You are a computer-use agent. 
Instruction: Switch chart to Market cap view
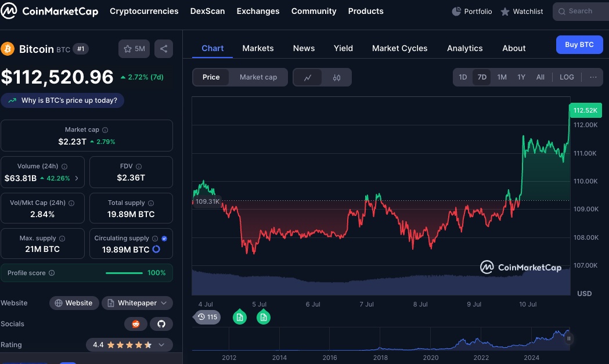coord(258,77)
